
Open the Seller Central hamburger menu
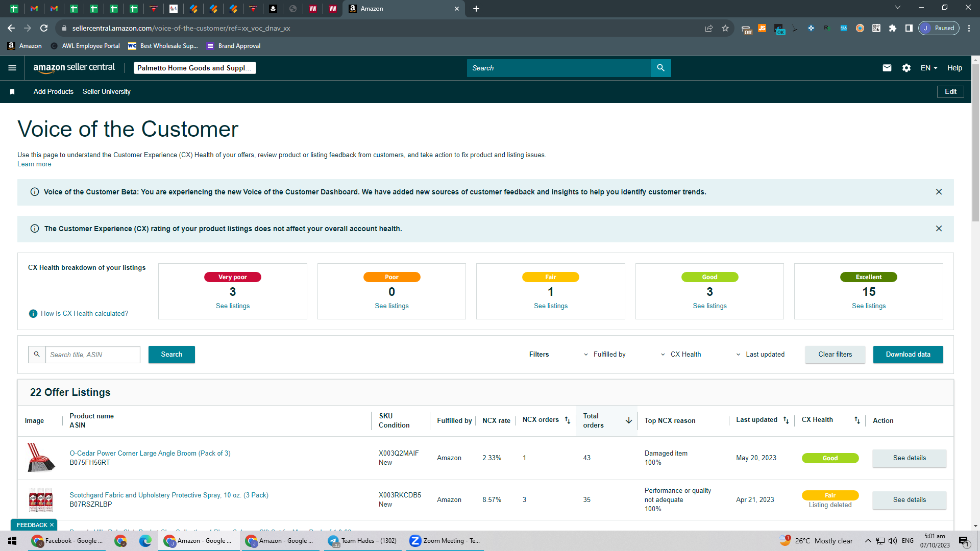click(12, 68)
